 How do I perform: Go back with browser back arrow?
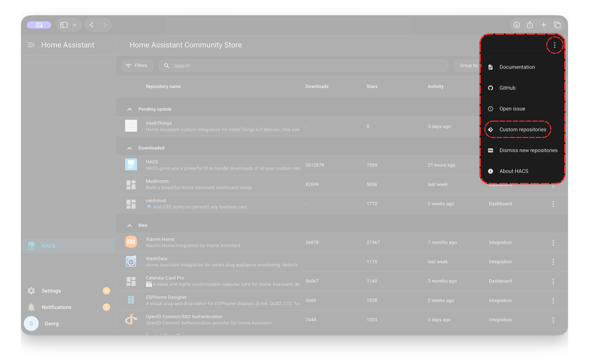pos(92,25)
